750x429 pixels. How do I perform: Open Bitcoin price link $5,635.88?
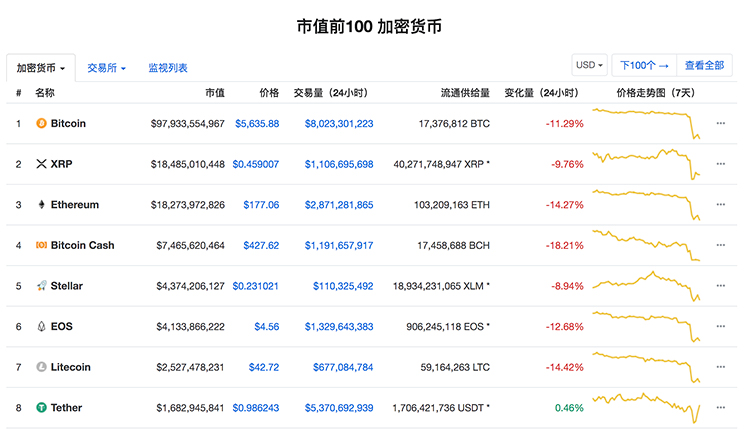(x=257, y=124)
